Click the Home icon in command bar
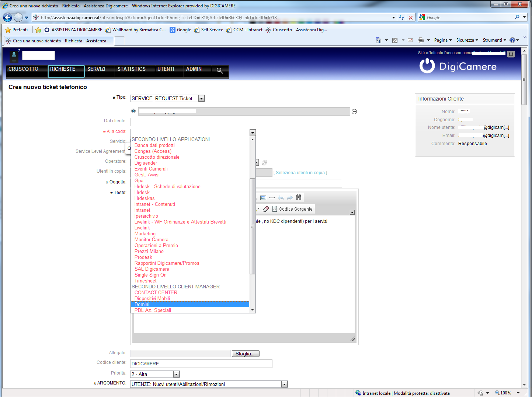Image resolution: width=532 pixels, height=397 pixels. (x=379, y=40)
